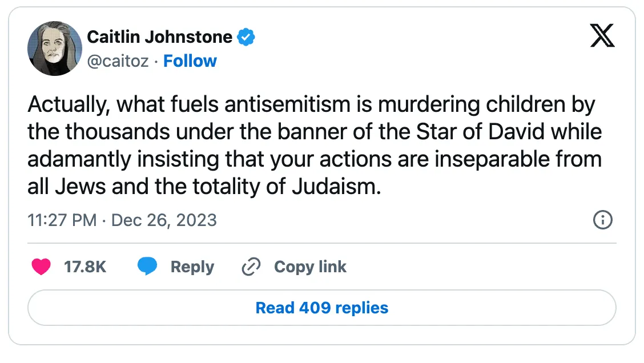The height and width of the screenshot is (363, 644).
Task: Click the X logo in the card corner
Action: coord(602,35)
